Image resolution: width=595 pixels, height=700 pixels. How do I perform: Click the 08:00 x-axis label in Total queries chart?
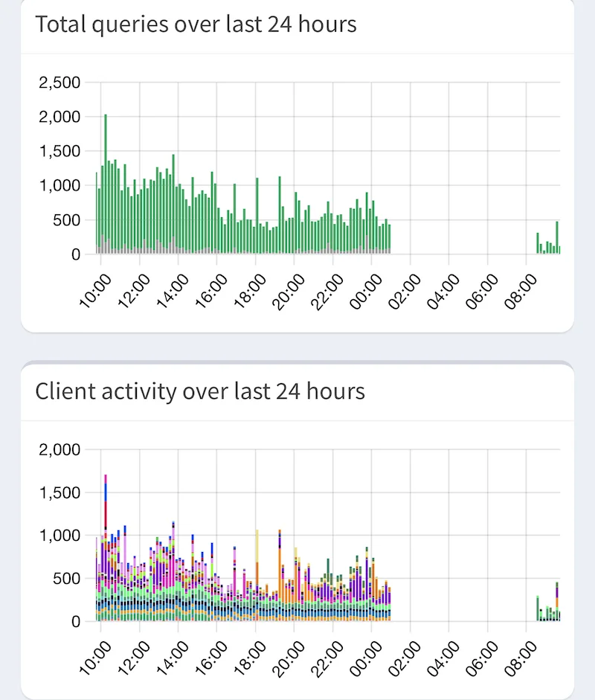point(521,292)
